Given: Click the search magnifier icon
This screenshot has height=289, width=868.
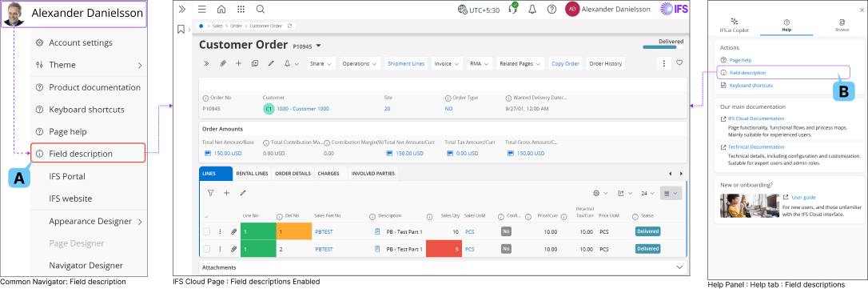Looking at the screenshot, I should pos(261,10).
